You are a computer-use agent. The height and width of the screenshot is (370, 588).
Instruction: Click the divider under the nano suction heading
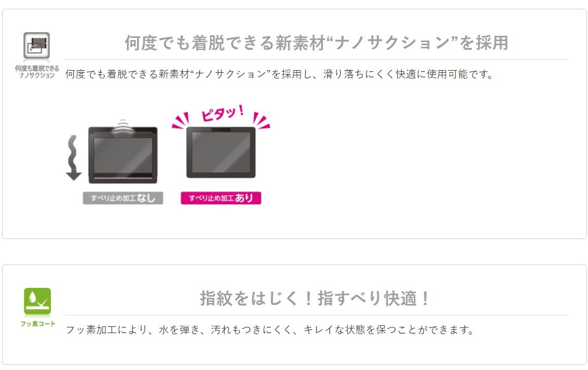tap(317, 60)
